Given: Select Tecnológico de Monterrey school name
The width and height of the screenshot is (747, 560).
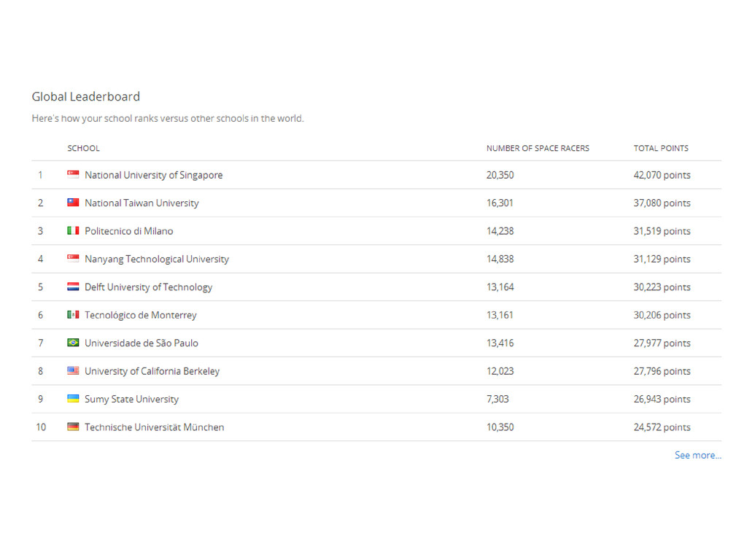Looking at the screenshot, I should 141,315.
